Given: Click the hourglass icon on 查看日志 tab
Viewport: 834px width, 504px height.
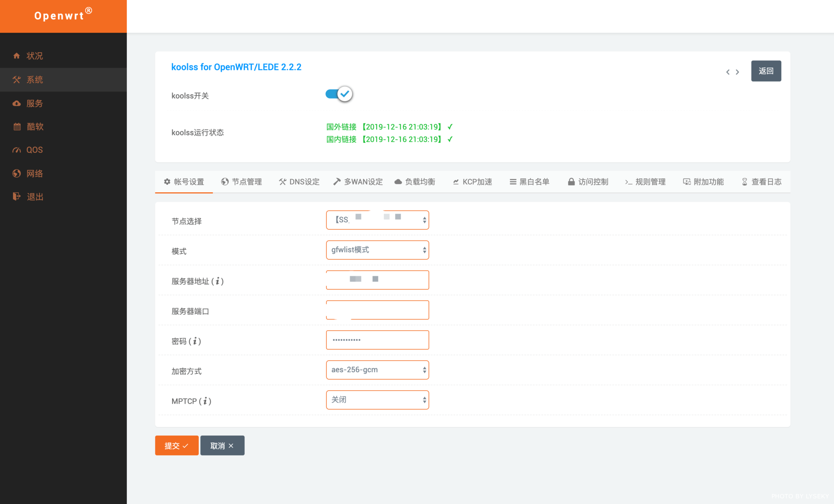Looking at the screenshot, I should [x=745, y=181].
